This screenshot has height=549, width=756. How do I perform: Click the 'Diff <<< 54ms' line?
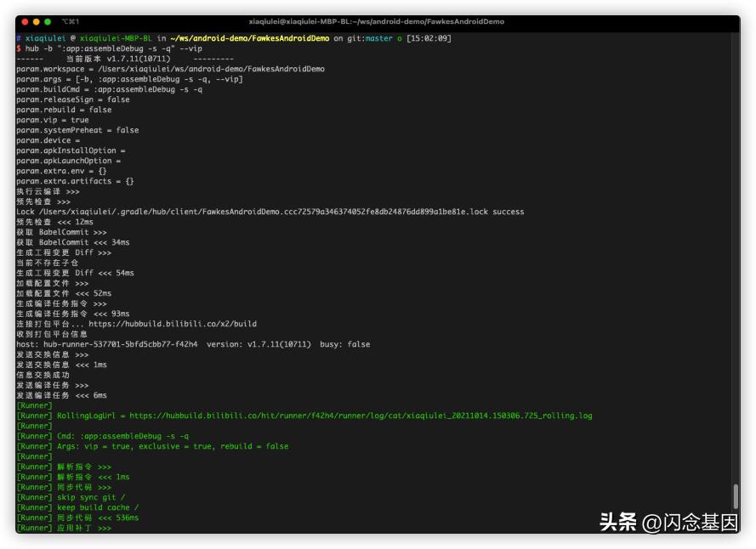coord(75,273)
